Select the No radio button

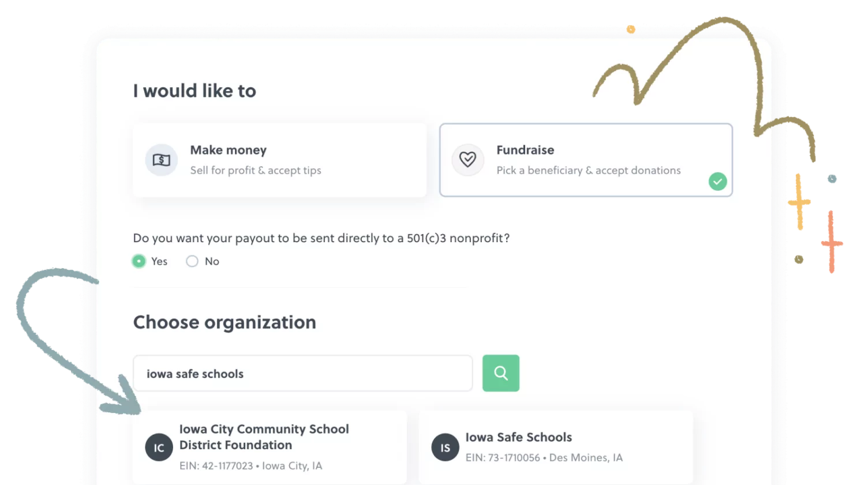point(192,261)
